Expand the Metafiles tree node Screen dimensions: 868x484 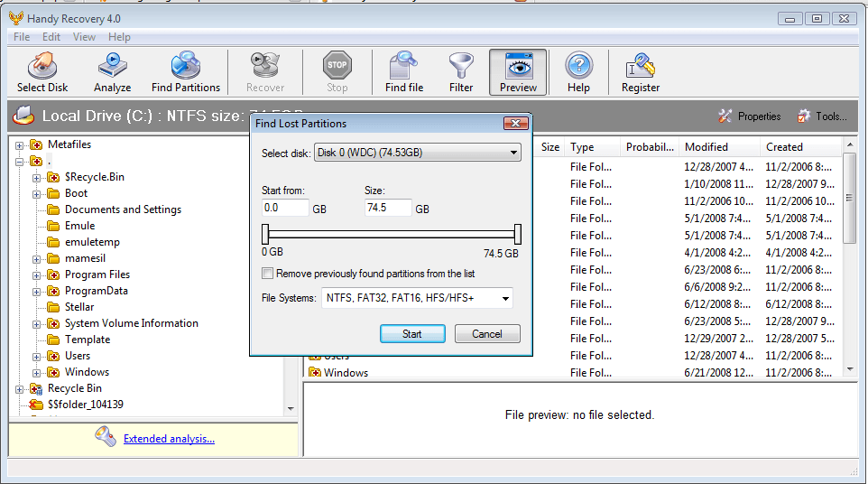coord(19,145)
